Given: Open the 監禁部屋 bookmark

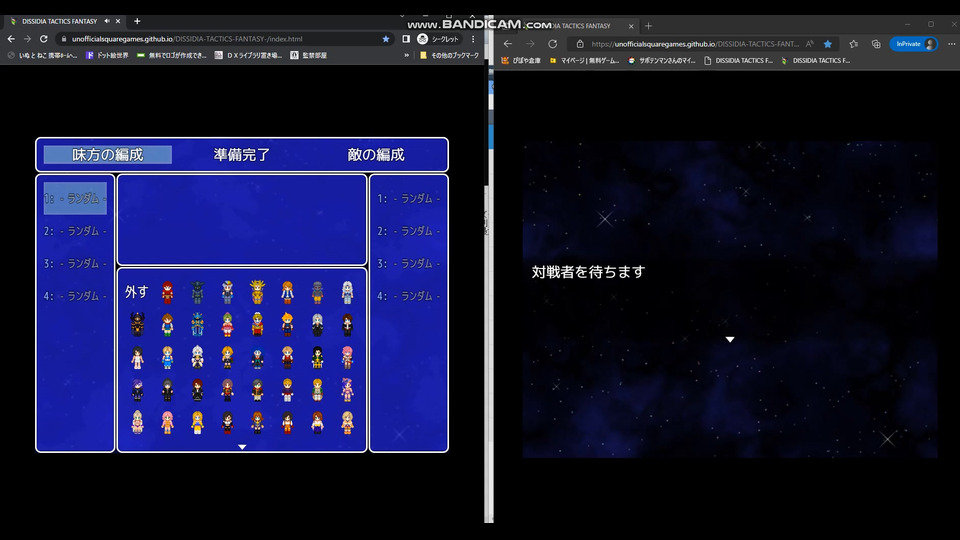Looking at the screenshot, I should click(309, 55).
